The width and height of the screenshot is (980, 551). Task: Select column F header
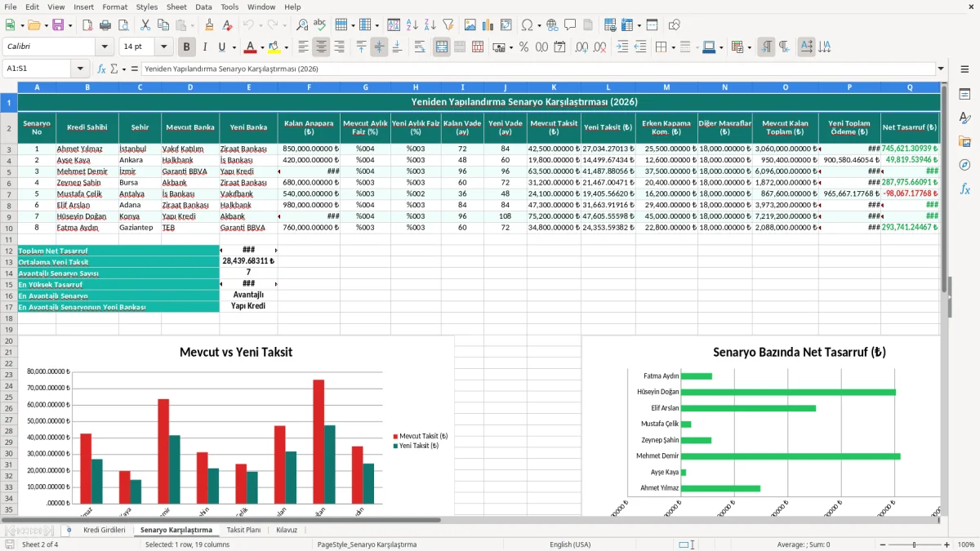(309, 87)
